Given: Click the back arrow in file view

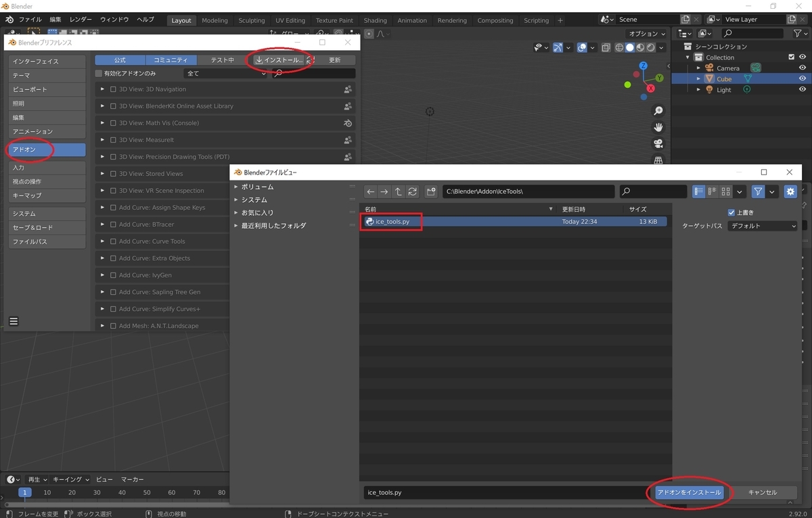Looking at the screenshot, I should pos(370,192).
